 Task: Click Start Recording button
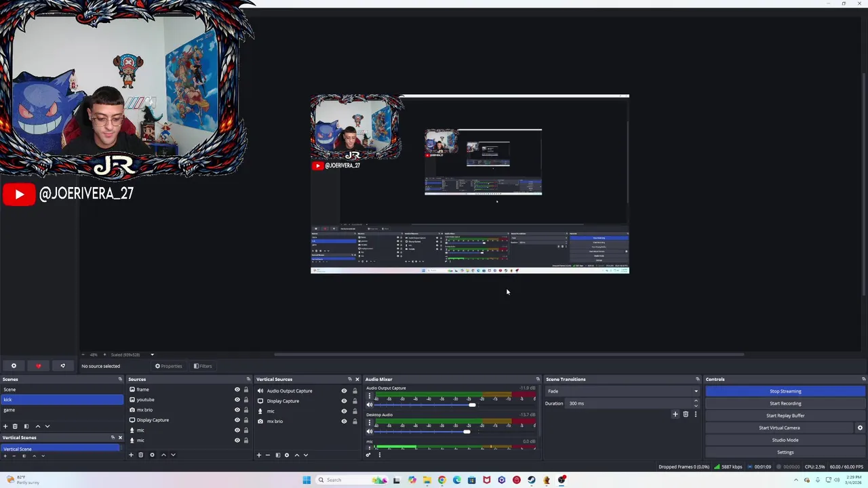(x=785, y=403)
